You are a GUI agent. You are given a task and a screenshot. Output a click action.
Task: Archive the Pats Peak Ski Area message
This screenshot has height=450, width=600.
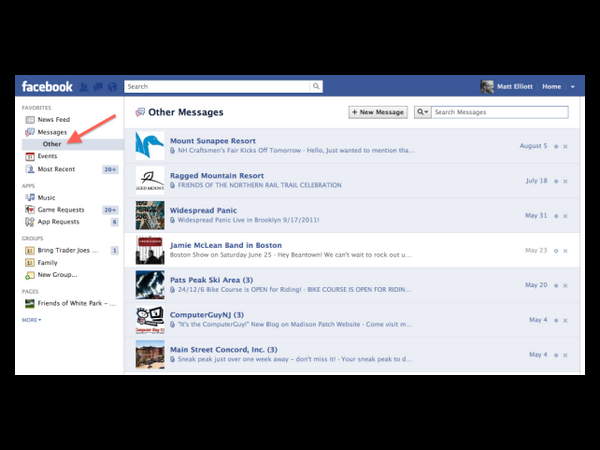click(565, 286)
